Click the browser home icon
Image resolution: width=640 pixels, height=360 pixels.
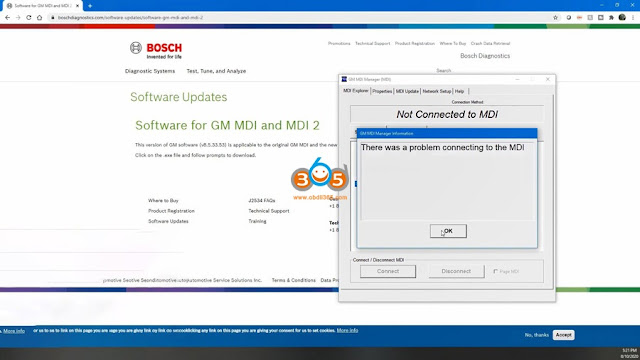pos(40,18)
